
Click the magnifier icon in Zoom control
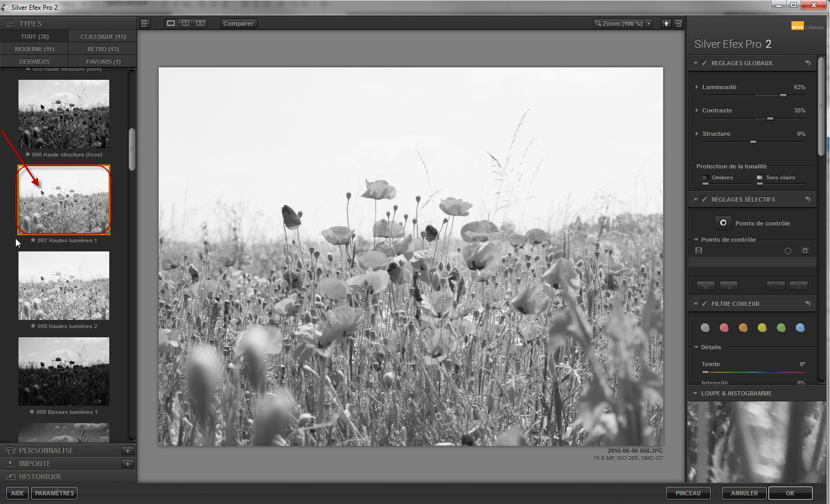click(598, 23)
